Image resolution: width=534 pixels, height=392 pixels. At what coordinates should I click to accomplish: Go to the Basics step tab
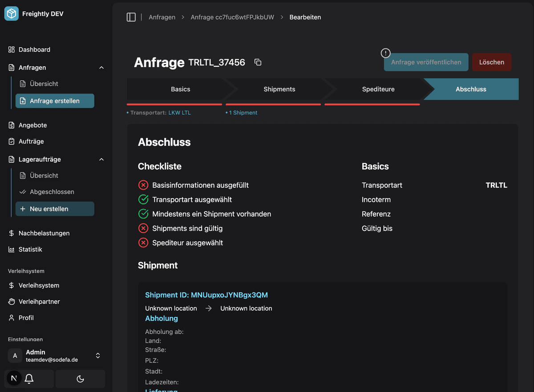click(x=180, y=89)
